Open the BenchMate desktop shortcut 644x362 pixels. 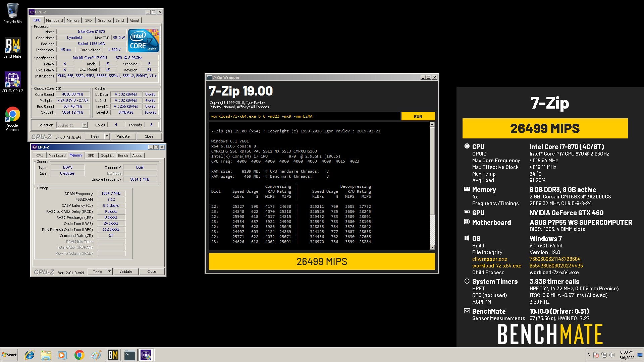pos(12,48)
